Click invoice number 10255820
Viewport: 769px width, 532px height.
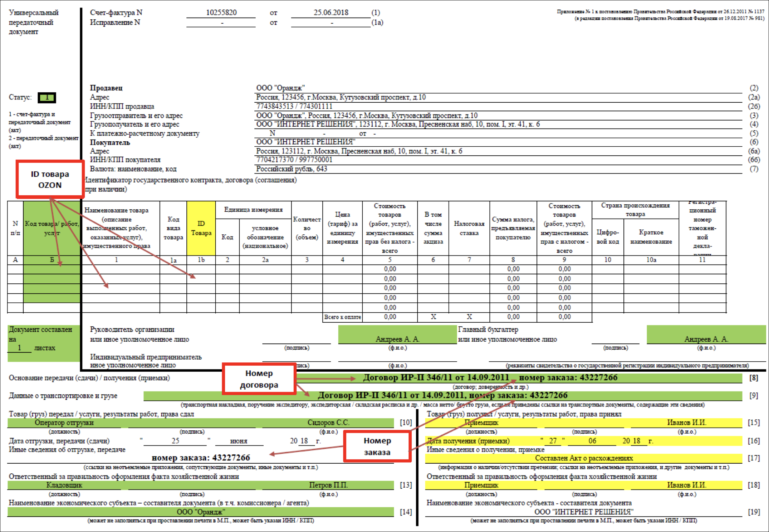(221, 13)
